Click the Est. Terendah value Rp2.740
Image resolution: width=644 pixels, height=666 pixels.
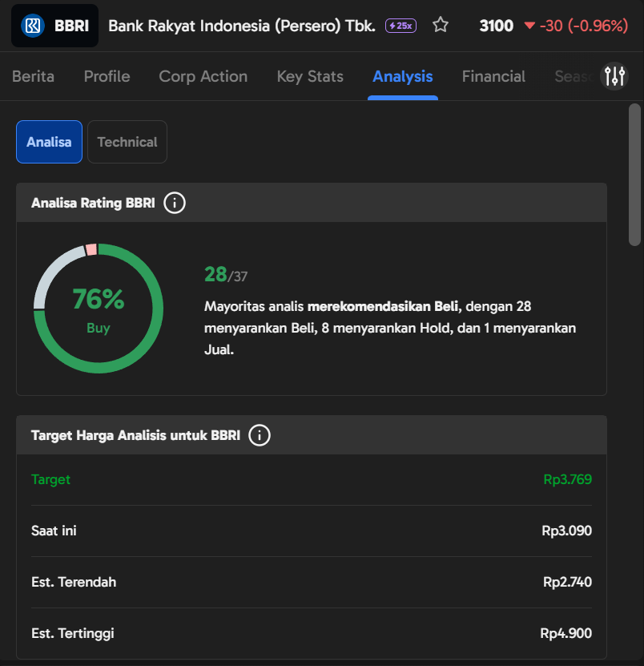click(568, 582)
